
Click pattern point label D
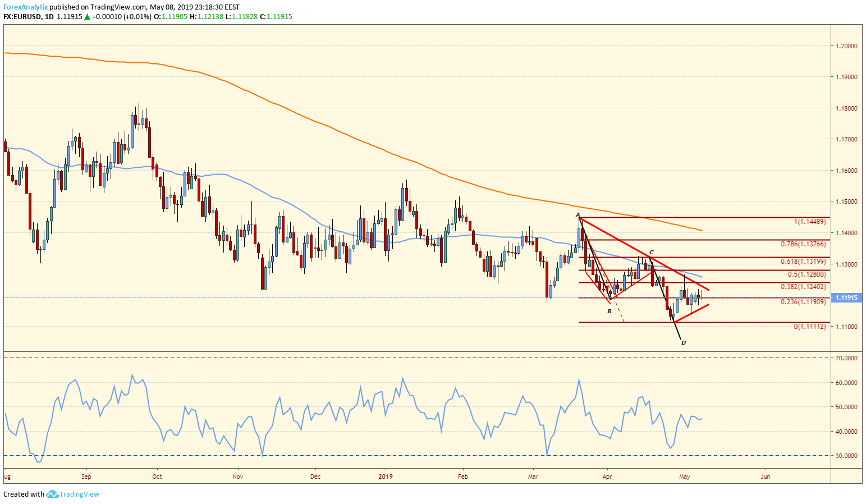tap(683, 342)
